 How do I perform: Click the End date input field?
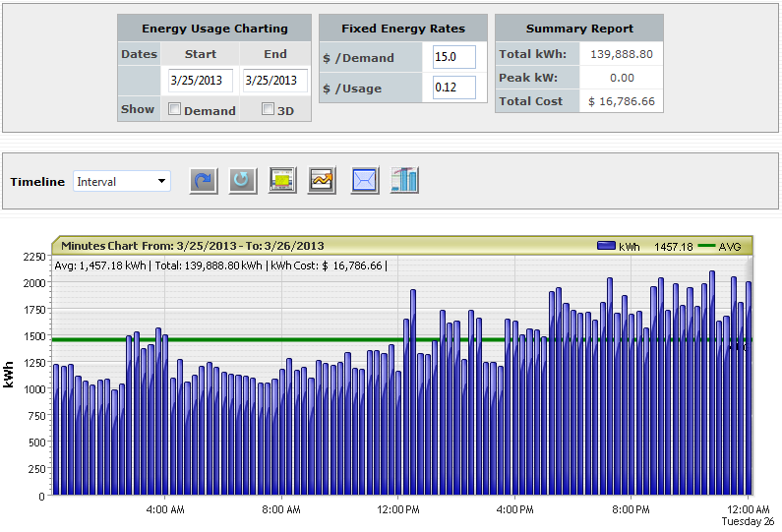tap(274, 81)
